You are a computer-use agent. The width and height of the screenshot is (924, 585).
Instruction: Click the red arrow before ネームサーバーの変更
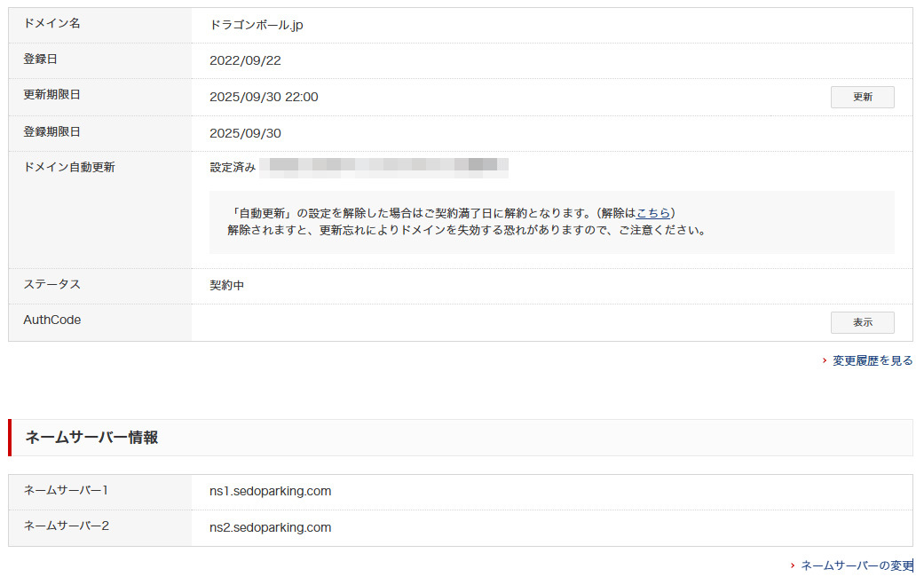[x=793, y=565]
